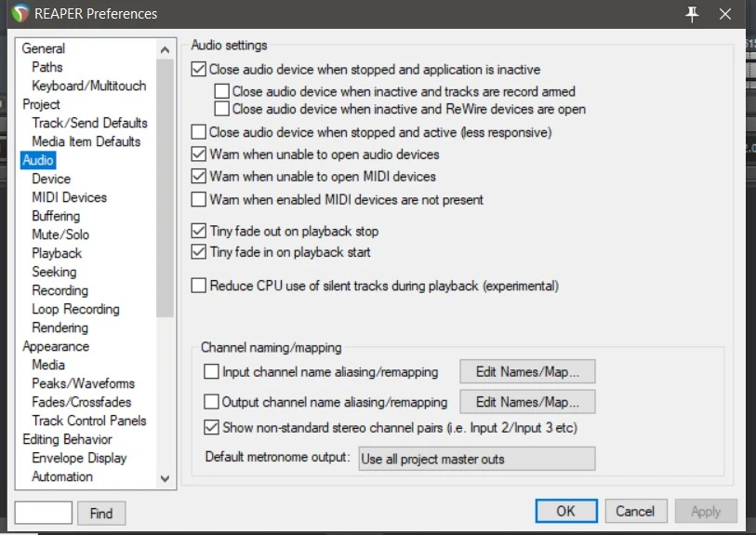Click the category tree scroll down arrow
The width and height of the screenshot is (756, 535).
point(165,478)
